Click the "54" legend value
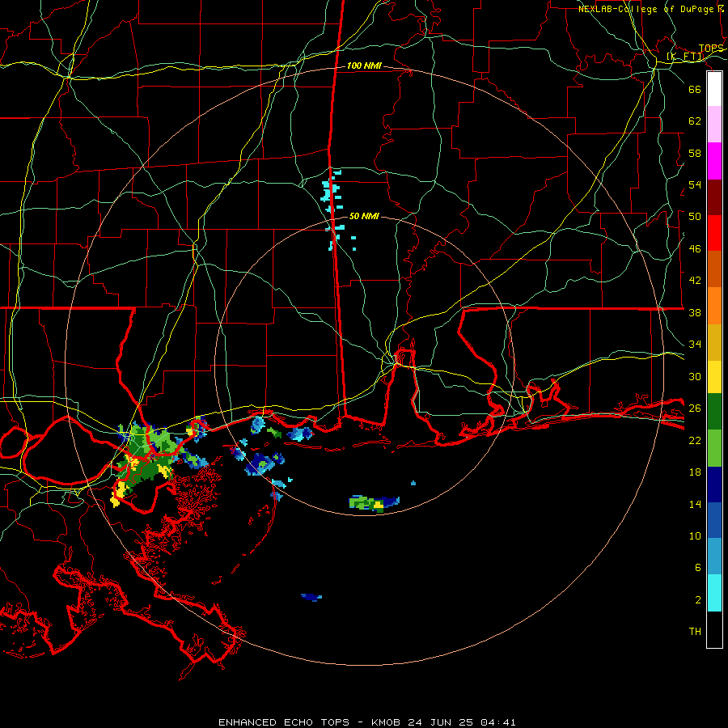 695,184
